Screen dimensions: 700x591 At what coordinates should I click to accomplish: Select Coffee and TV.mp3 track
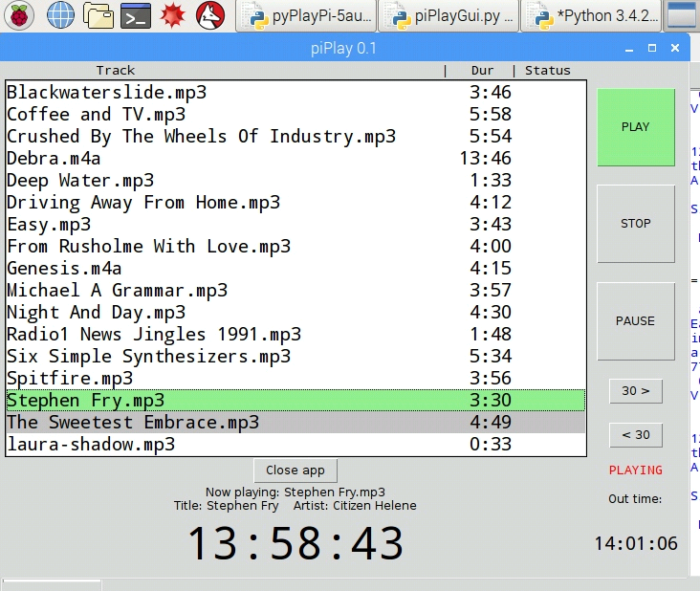pos(96,115)
